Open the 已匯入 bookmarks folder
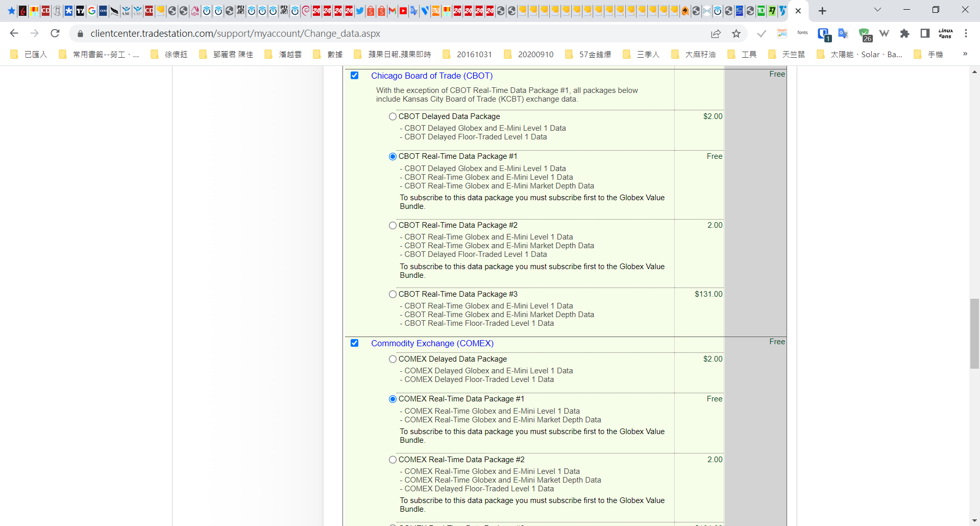The image size is (980, 526). tap(29, 55)
